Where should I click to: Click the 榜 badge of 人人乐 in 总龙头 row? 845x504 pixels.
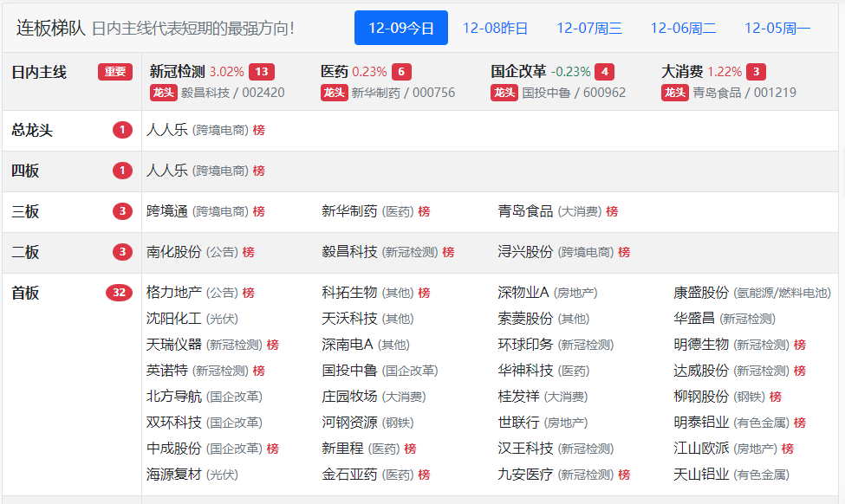pos(258,130)
